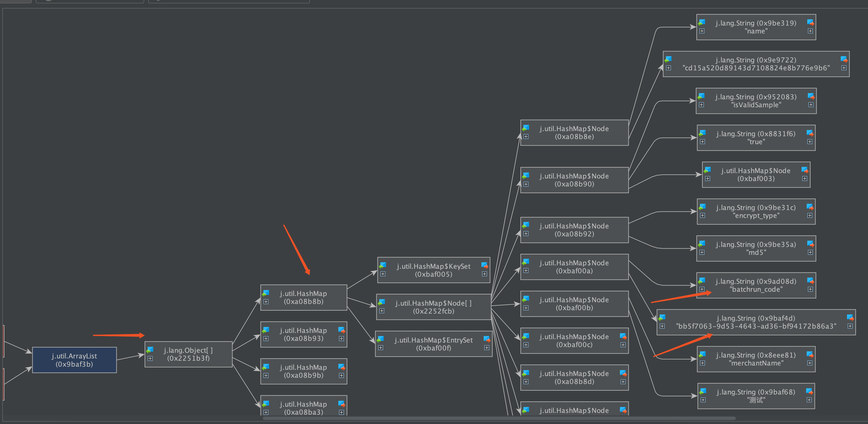Viewport: 868px width, 424px height.
Task: Expand incoming plus on Node 0xa08b92
Action: [526, 234]
